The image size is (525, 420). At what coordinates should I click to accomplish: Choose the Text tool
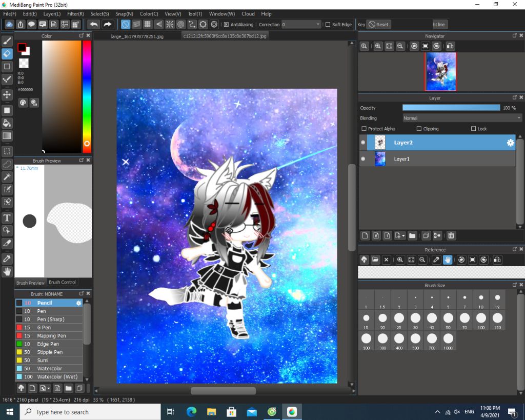[x=7, y=218]
